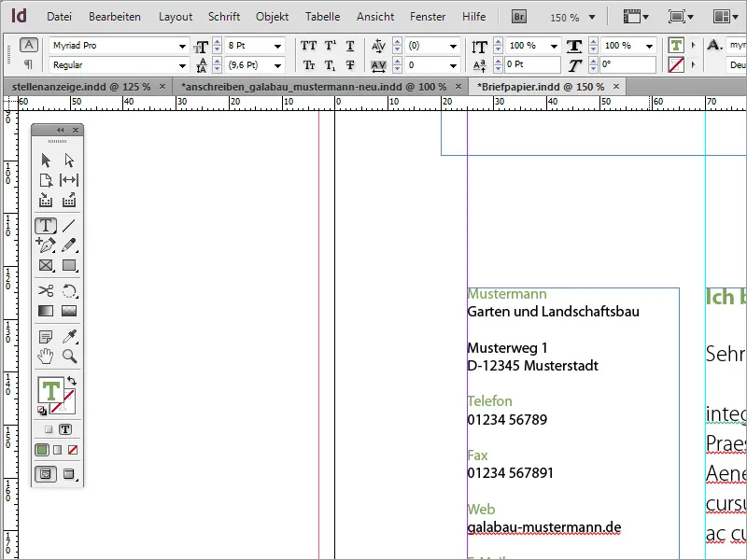Screen dimensions: 747x560
Task: Select the black arrow Selection tool
Action: [46, 160]
